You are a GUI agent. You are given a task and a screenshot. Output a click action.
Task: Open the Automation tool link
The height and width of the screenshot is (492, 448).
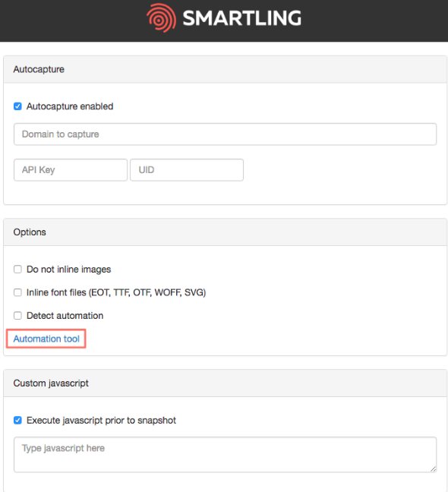46,339
